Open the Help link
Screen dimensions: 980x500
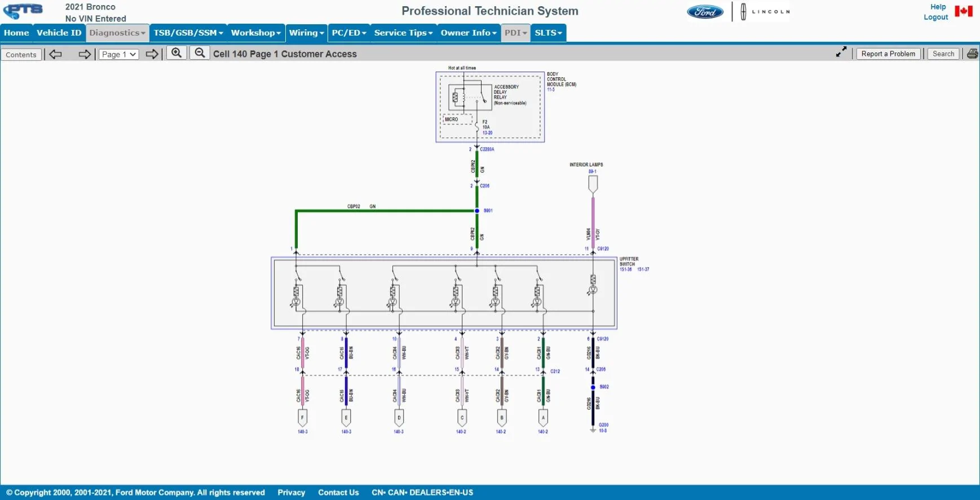(x=938, y=7)
